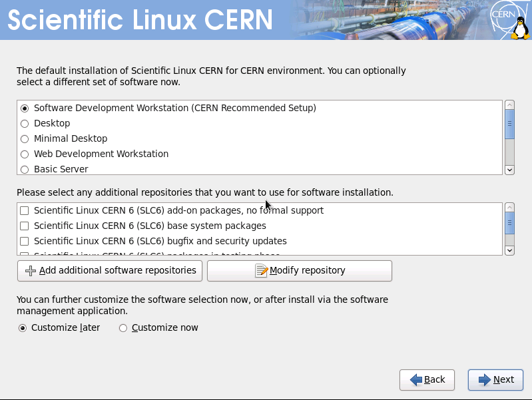Click the CERN logo in the banner
This screenshot has height=400, width=532.
pyautogui.click(x=503, y=15)
